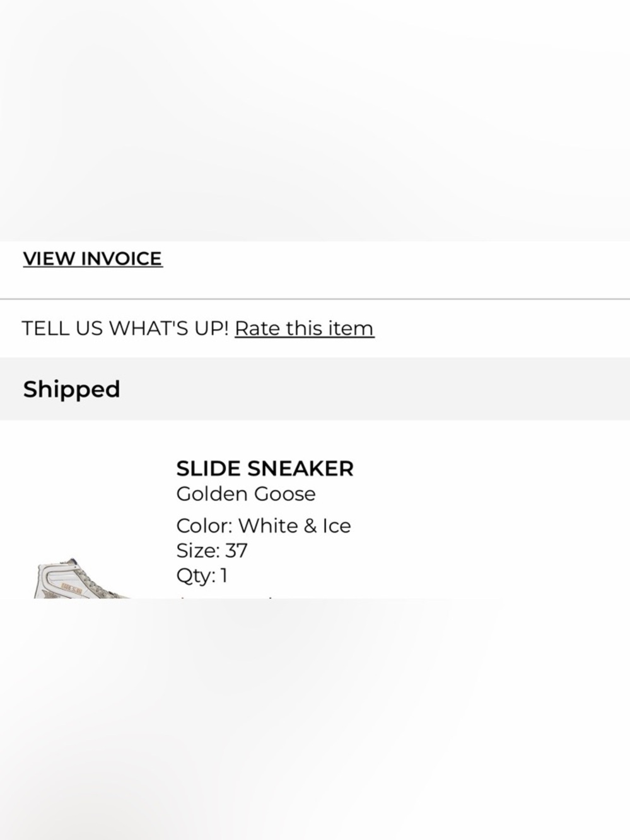Viewport: 630px width, 840px height.
Task: Click the Color: White & Ice line
Action: point(263,526)
